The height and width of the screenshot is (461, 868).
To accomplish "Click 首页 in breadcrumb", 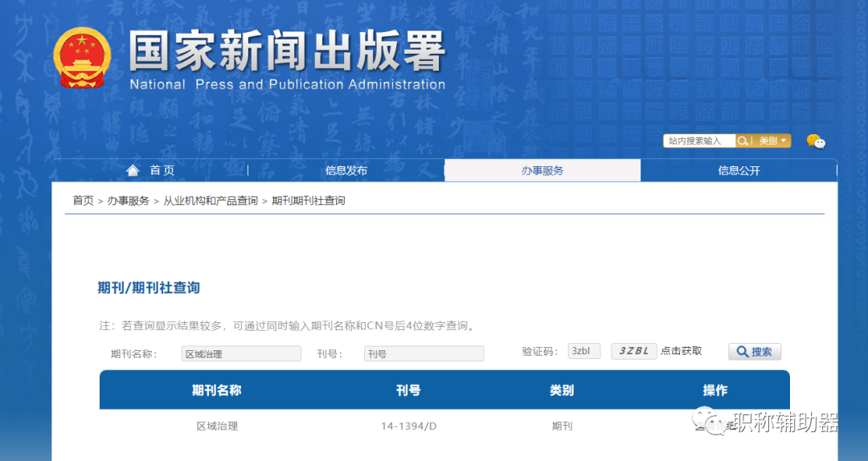I will pyautogui.click(x=83, y=201).
